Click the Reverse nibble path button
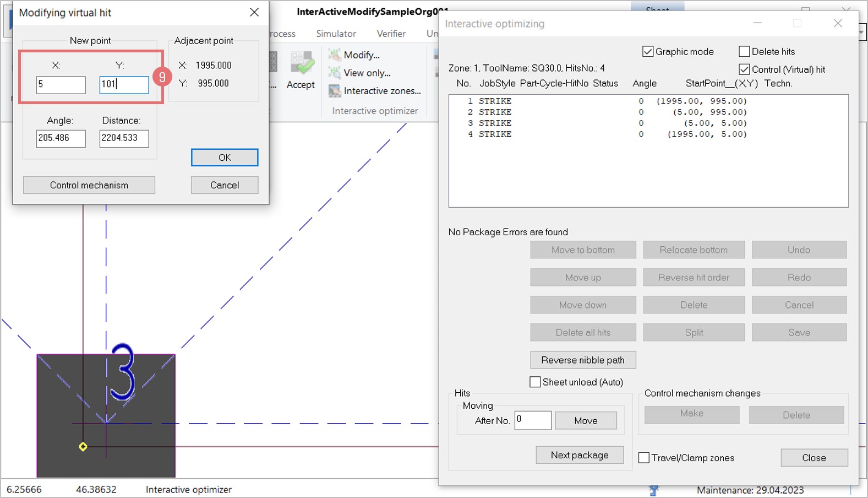Viewport: 868px width, 498px height. [x=583, y=360]
